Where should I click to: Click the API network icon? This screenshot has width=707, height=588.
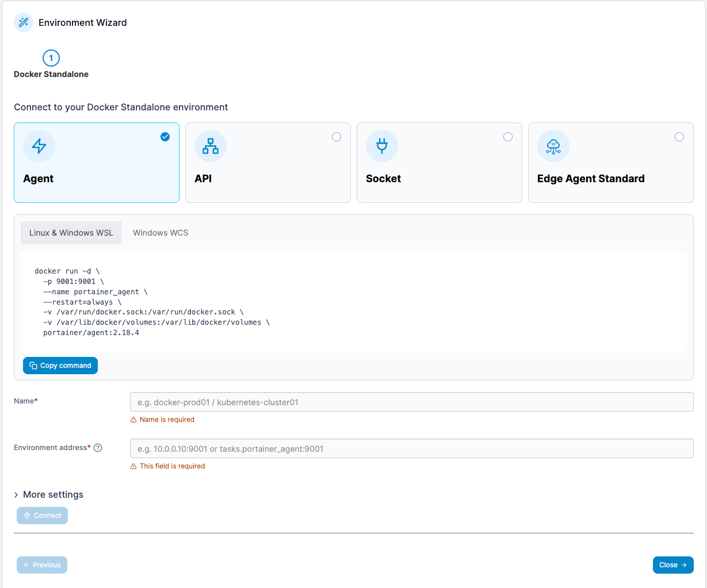(211, 146)
